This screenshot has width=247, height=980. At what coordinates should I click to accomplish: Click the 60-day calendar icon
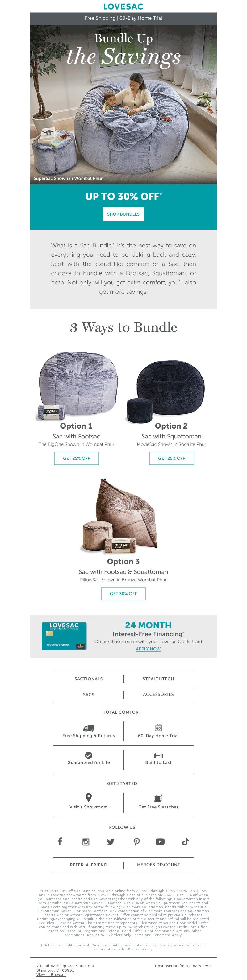tap(158, 727)
